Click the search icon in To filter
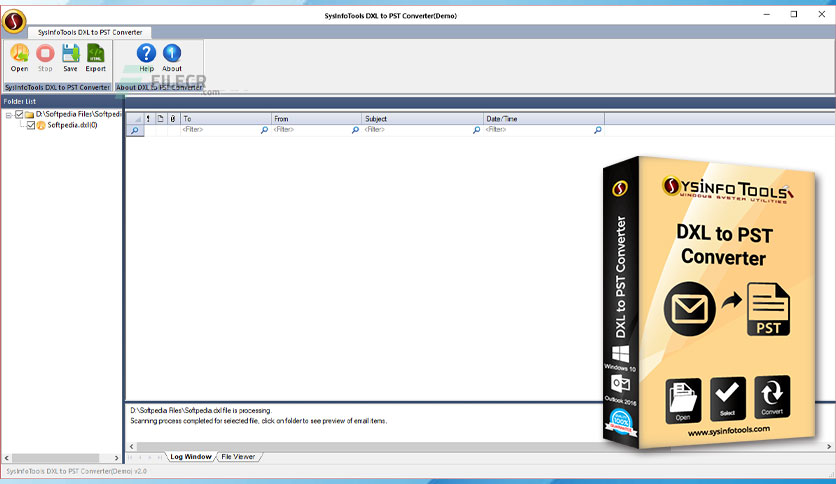836x484 pixels. tap(264, 130)
